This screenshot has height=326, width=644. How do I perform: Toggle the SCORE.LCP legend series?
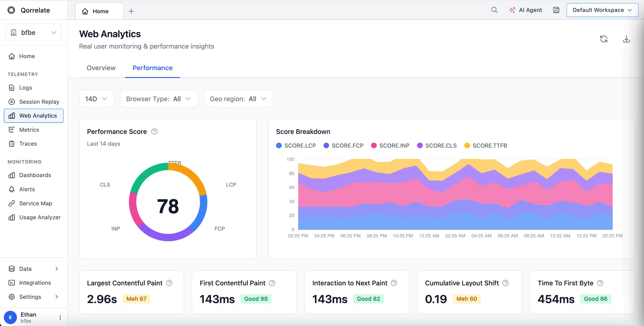[296, 146]
